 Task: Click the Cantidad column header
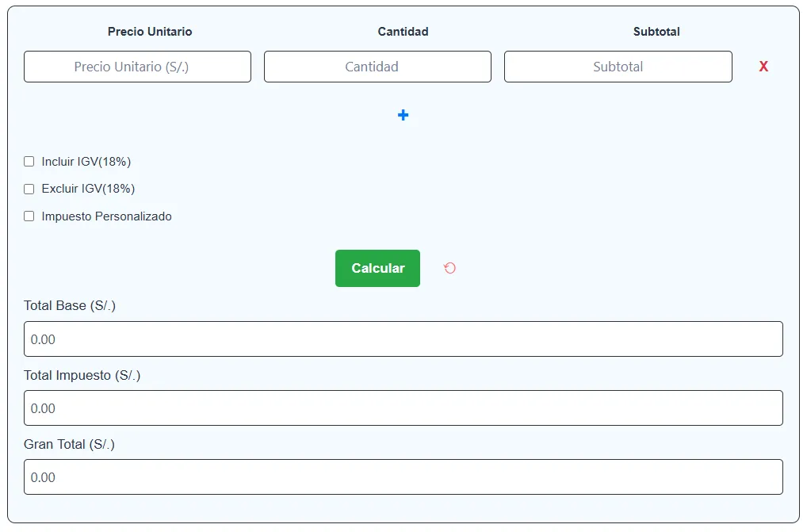click(403, 32)
